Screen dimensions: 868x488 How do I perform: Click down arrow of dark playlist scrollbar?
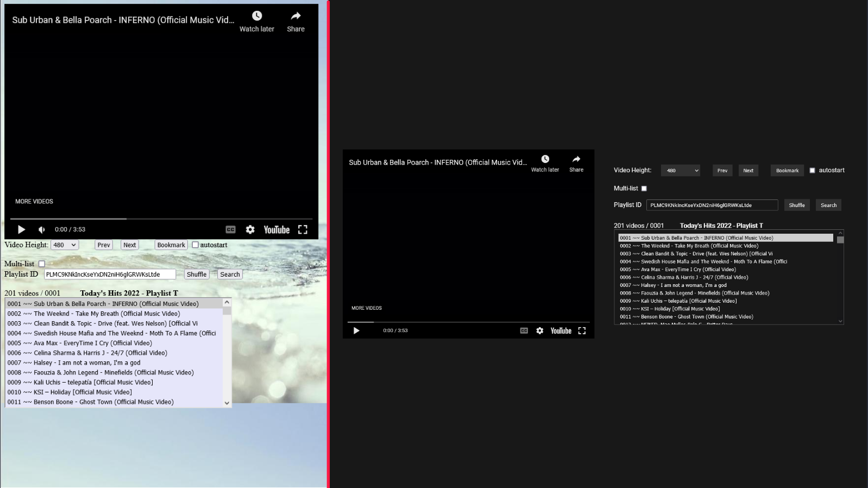(840, 321)
